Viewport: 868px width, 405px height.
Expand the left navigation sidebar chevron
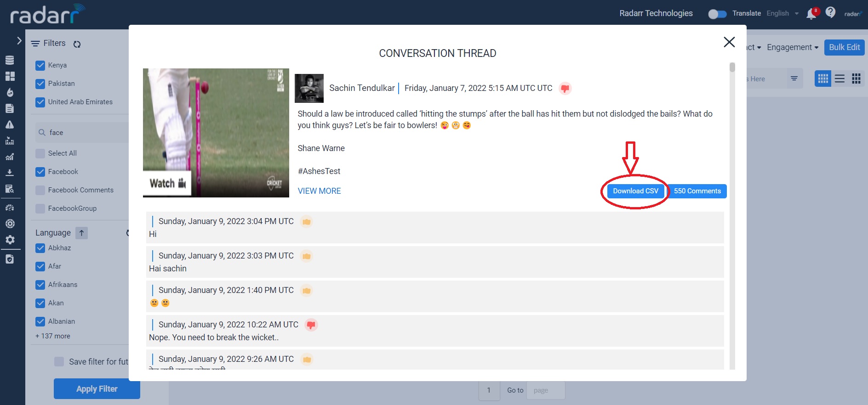point(19,40)
